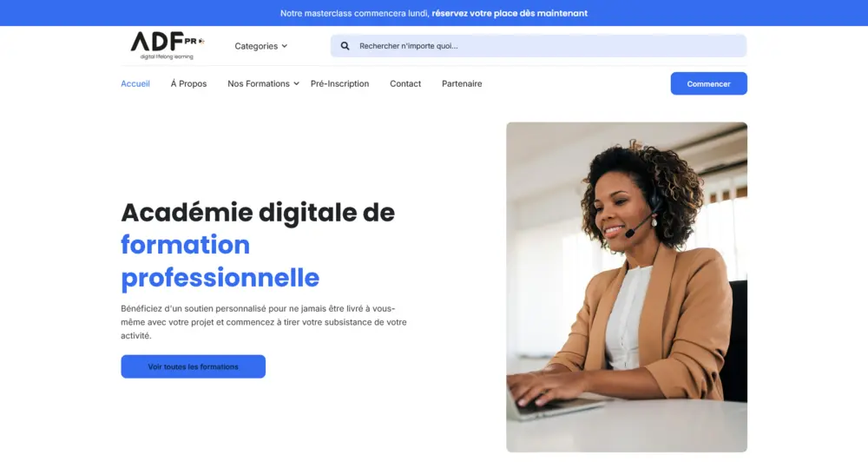Open the À Propos page

(x=188, y=83)
